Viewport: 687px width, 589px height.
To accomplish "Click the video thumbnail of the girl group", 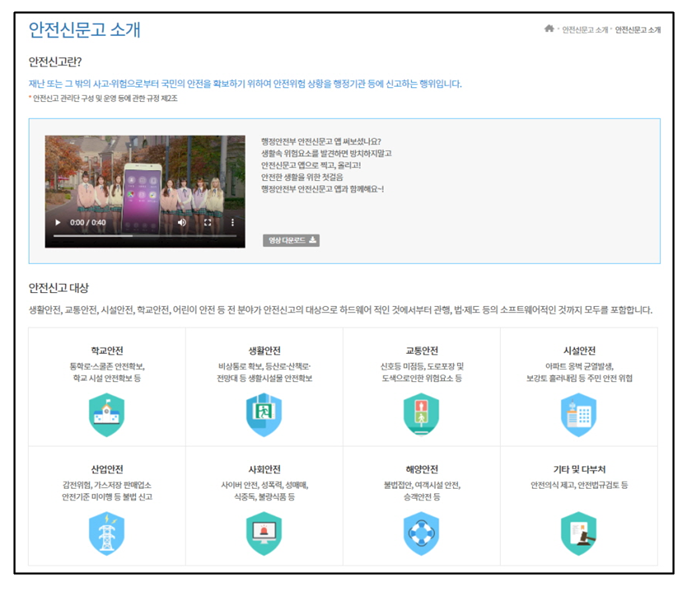I will [145, 192].
